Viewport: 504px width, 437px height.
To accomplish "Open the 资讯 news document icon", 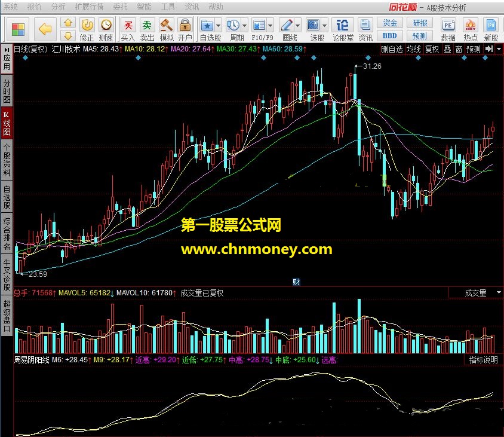I will (x=365, y=30).
